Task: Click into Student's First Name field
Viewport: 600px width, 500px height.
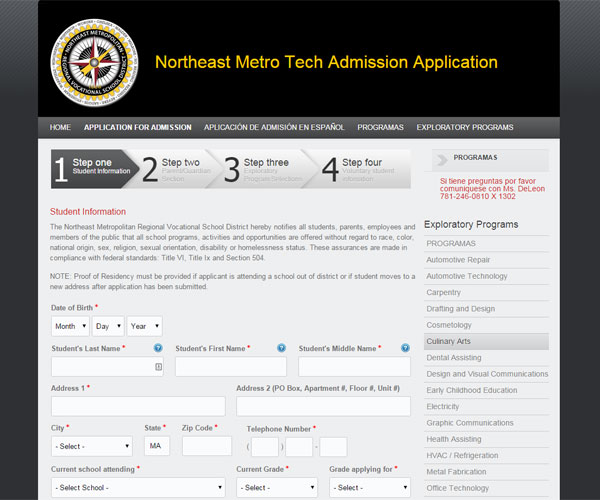Action: click(231, 366)
